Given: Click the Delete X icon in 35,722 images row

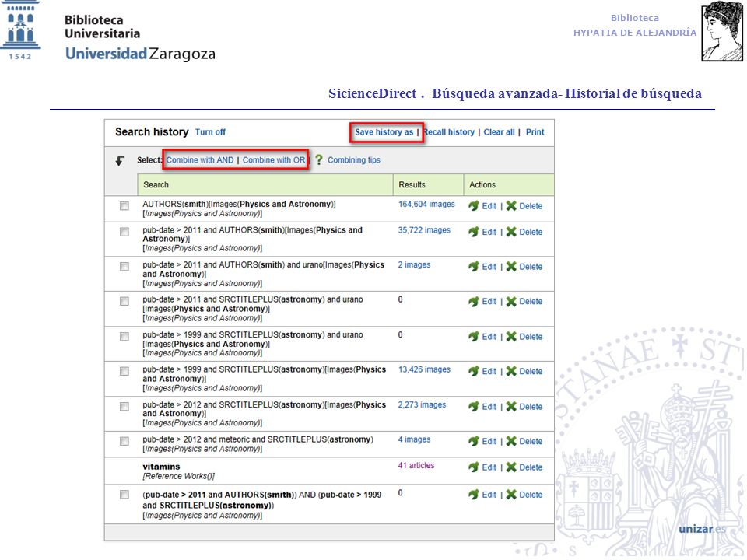Looking at the screenshot, I should point(511,232).
